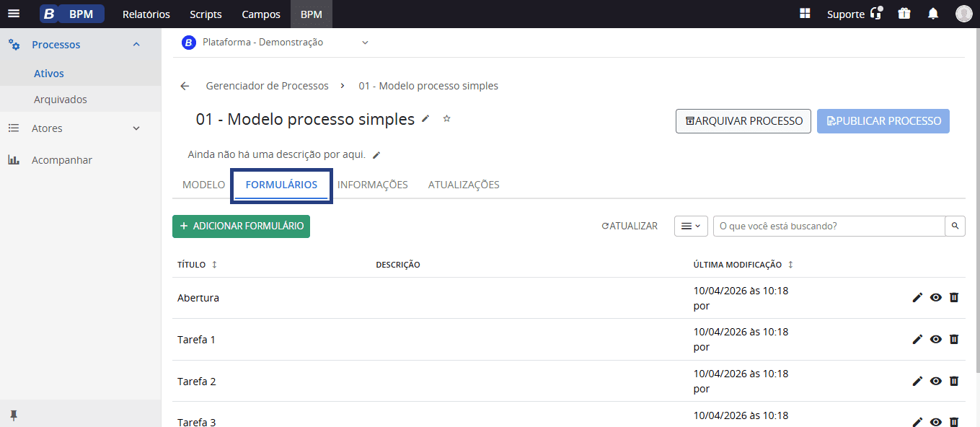Screen dimensions: 980x427
Task: Delete the Tarefa 2 form
Action: (x=954, y=381)
